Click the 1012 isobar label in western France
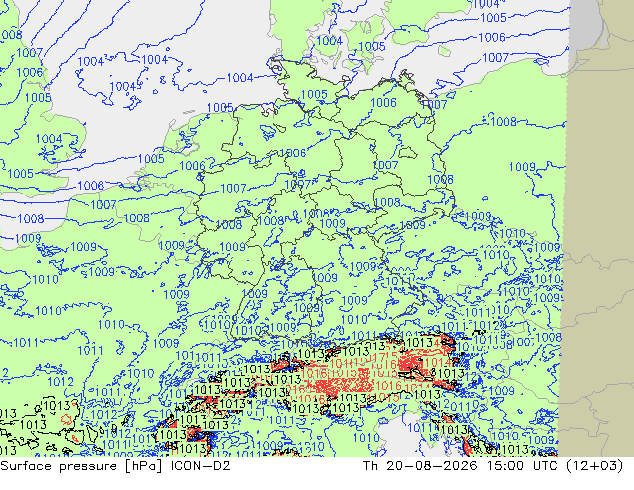This screenshot has height=490, width=634. tap(60, 382)
